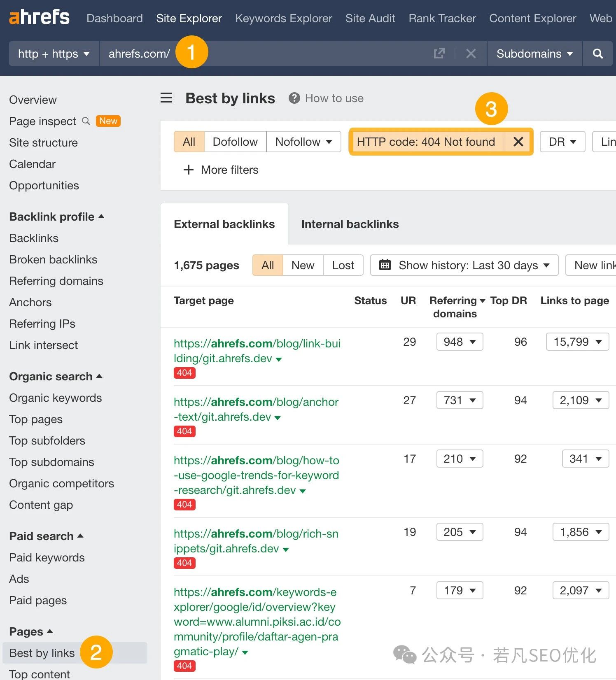
Task: Open the Subdomains mode dropdown
Action: pyautogui.click(x=534, y=54)
